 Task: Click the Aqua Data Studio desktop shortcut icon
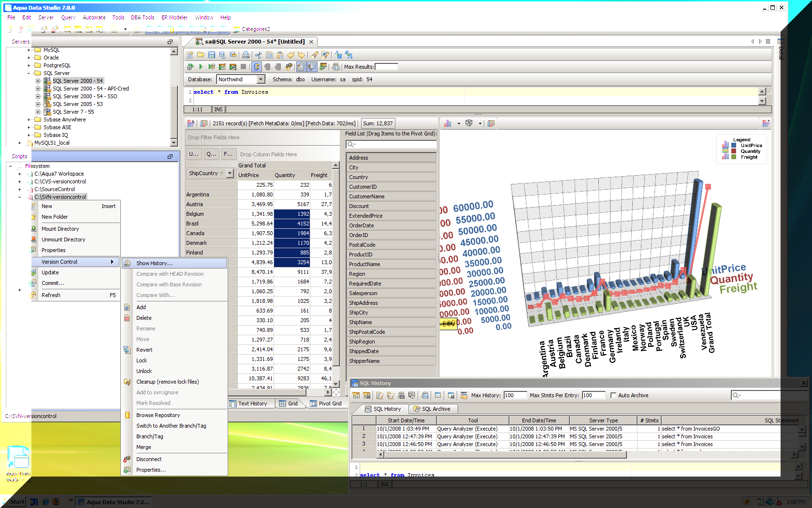18,457
